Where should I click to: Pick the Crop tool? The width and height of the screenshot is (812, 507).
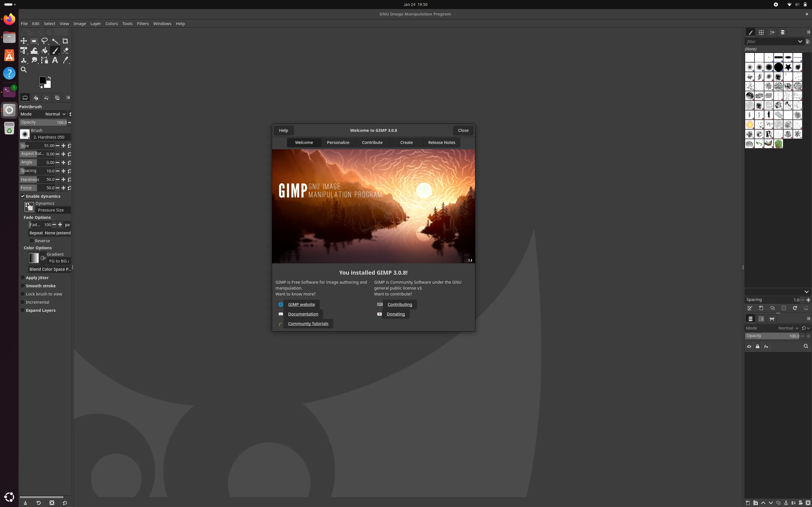pos(65,41)
